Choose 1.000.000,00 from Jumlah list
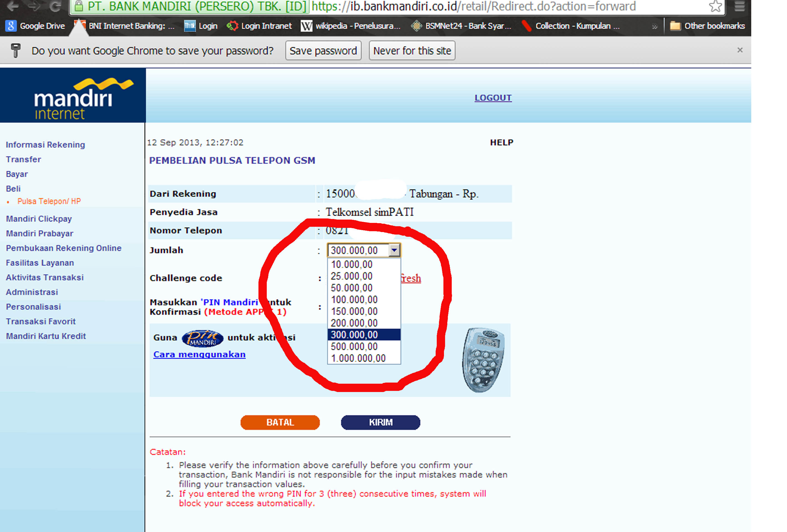Viewport: 787px width, 532px height. [x=364, y=358]
